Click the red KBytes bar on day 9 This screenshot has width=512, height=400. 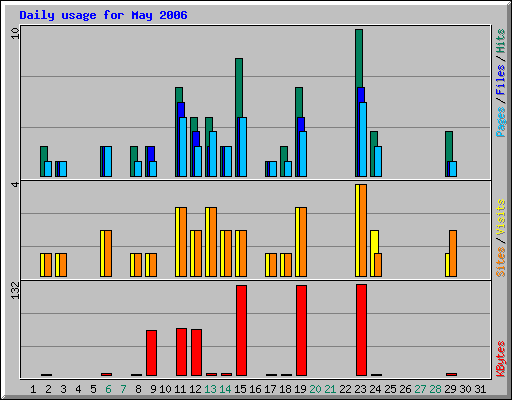pos(151,353)
